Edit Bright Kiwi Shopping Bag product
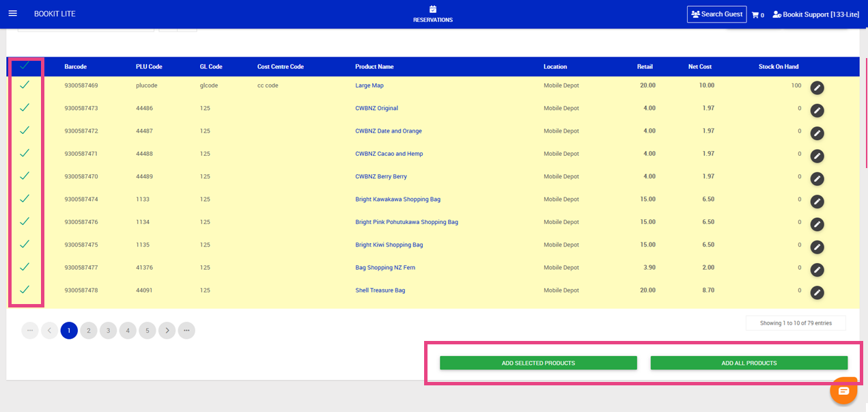The height and width of the screenshot is (412, 868). pos(817,247)
